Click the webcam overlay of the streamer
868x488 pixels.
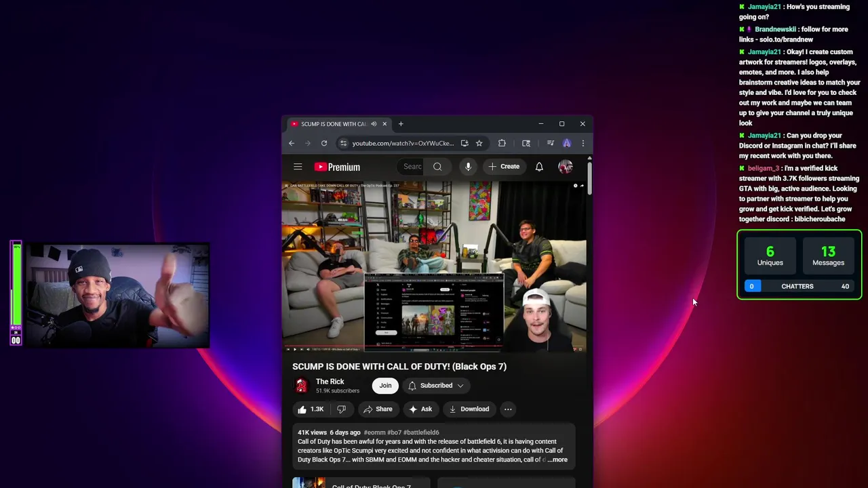tap(117, 296)
